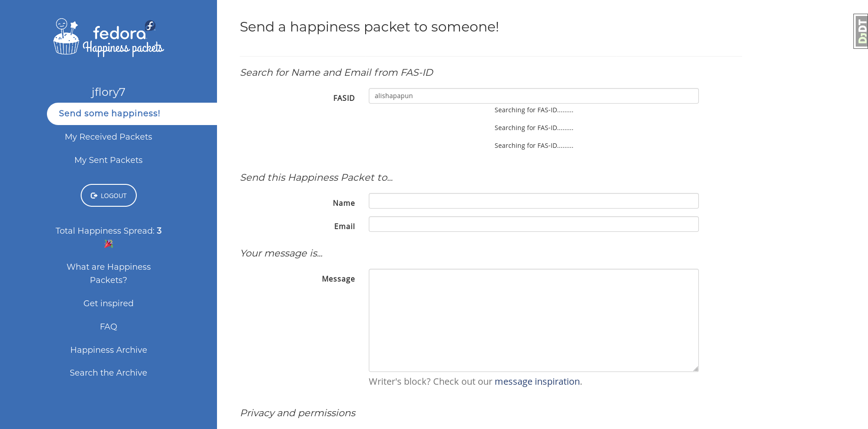Focus the Message text area

pos(533,320)
